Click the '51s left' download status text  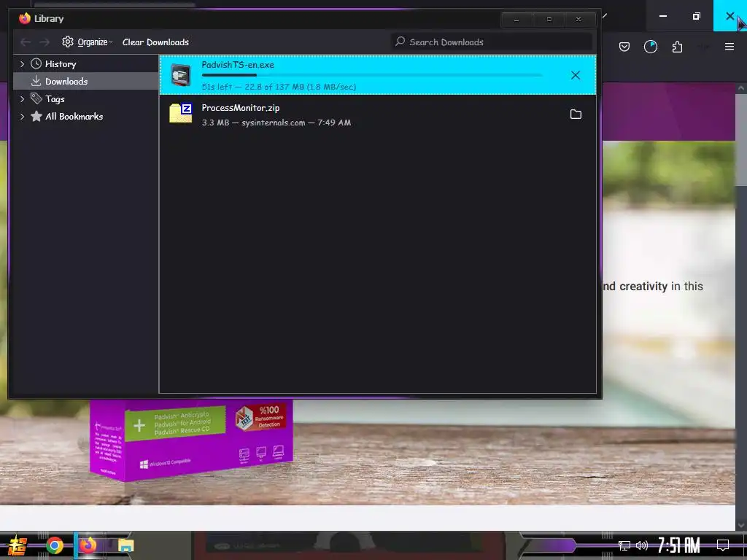tap(279, 87)
